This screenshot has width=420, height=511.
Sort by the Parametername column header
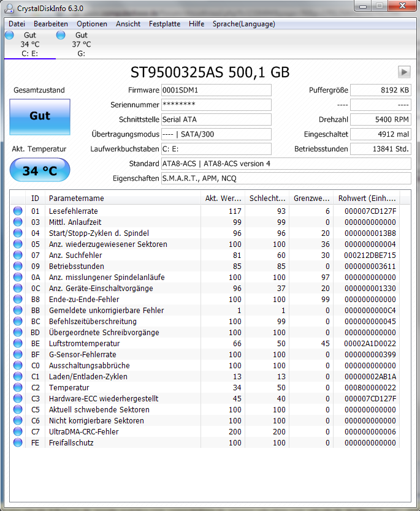pos(123,198)
